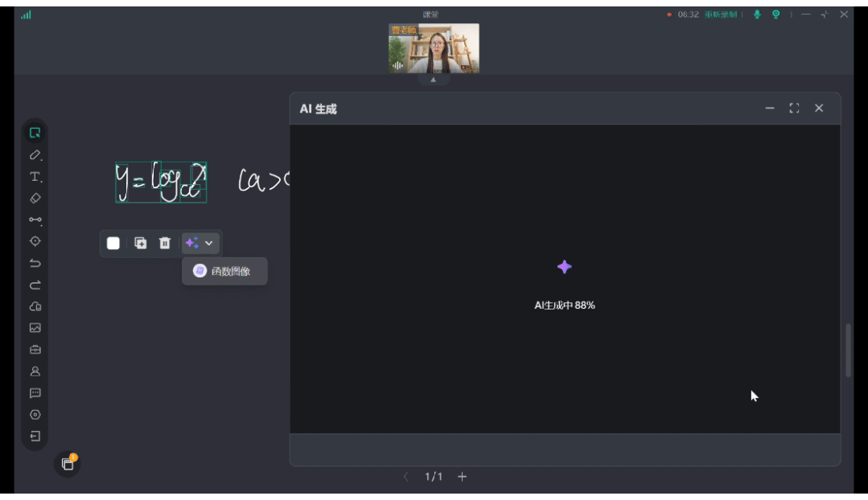Screen dimensions: 868x500
Task: Check the network signal strength icon
Action: click(x=26, y=15)
